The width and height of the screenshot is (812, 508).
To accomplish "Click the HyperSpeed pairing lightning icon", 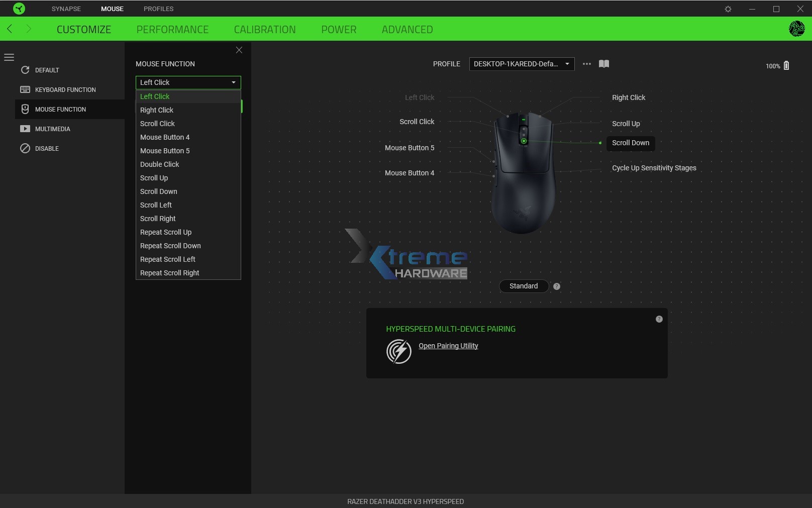I will coord(398,351).
